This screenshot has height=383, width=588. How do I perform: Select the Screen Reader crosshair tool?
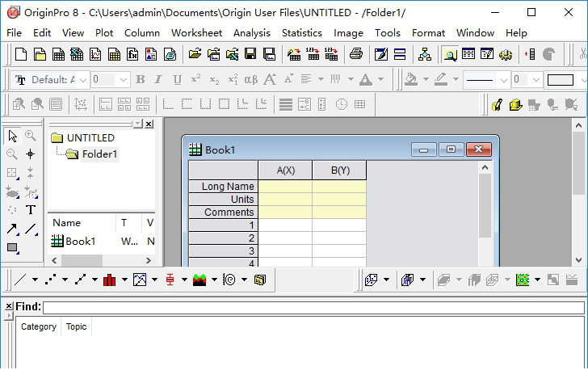pos(31,154)
